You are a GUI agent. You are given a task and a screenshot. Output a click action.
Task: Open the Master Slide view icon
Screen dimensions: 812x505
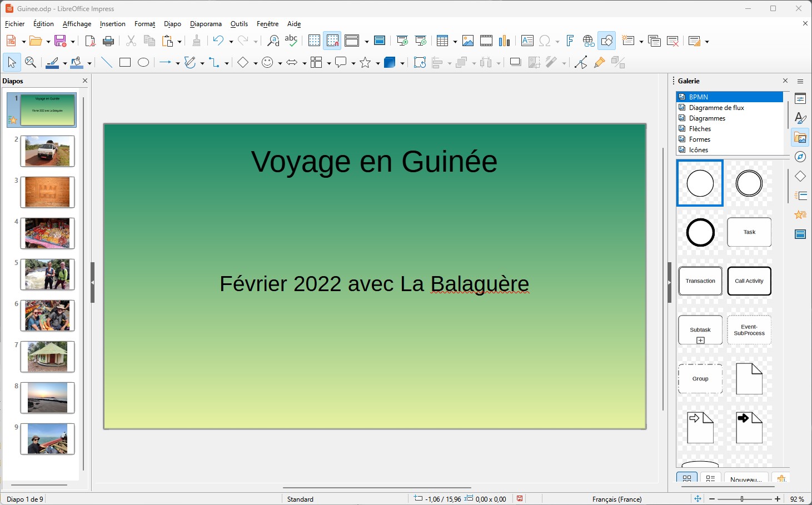(x=380, y=41)
